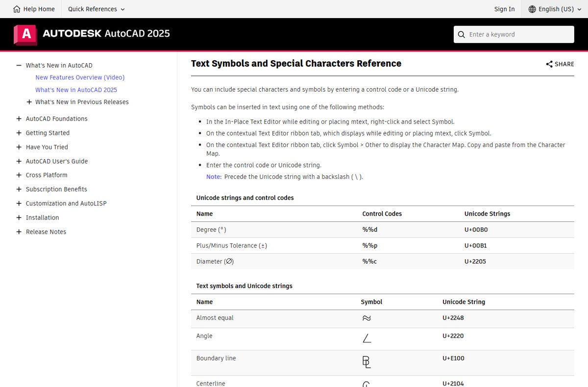Click the Help Home house icon
This screenshot has width=588, height=387.
(x=17, y=9)
